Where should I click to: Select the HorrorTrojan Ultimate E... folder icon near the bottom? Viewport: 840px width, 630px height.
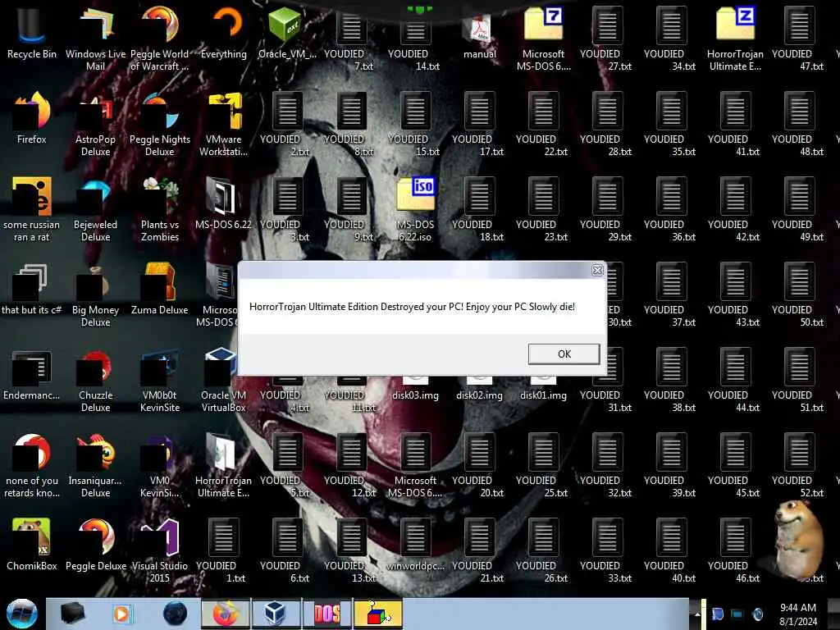223,466
